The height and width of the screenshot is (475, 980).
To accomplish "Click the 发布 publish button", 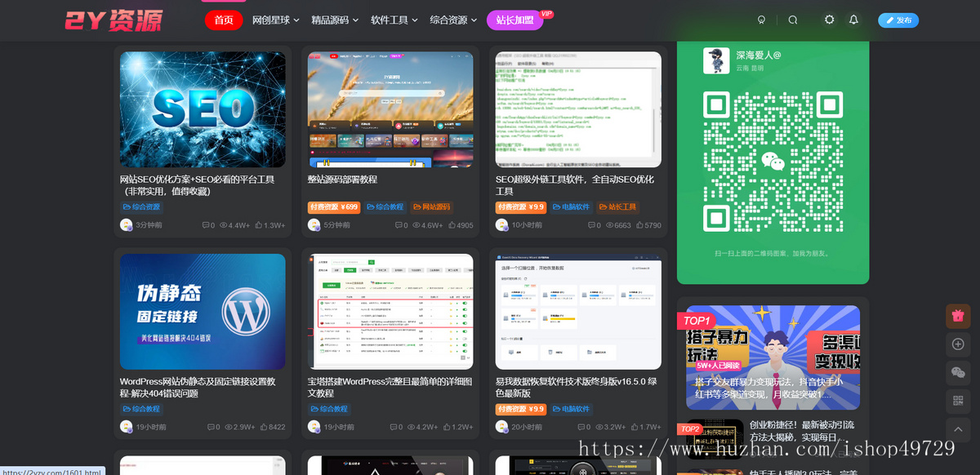I will (x=898, y=20).
